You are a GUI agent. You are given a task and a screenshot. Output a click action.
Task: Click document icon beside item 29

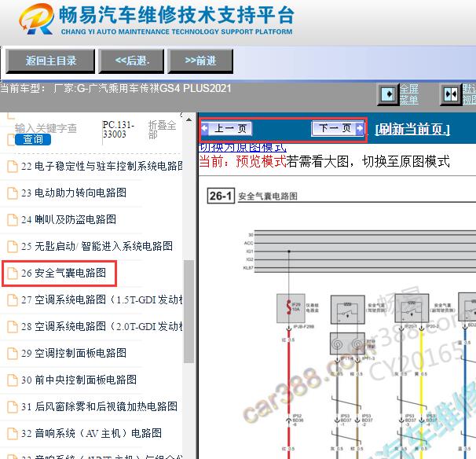(x=13, y=354)
